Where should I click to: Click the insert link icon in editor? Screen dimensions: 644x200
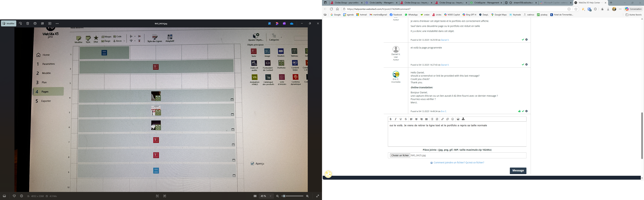point(442,119)
